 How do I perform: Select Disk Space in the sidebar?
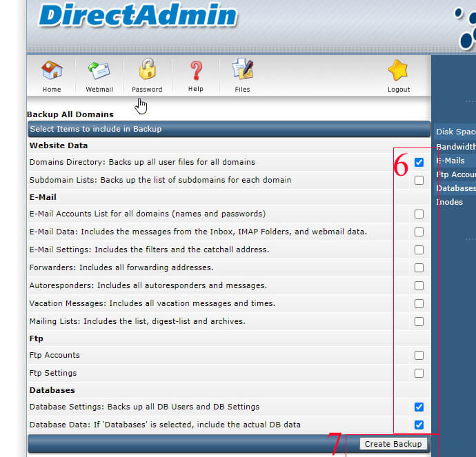click(456, 132)
